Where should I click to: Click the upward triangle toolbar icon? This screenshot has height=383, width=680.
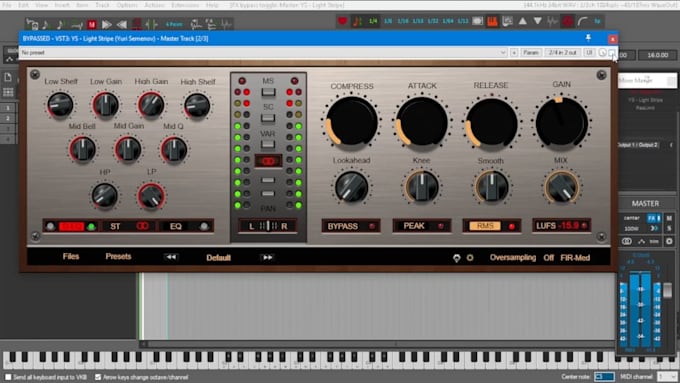point(523,21)
